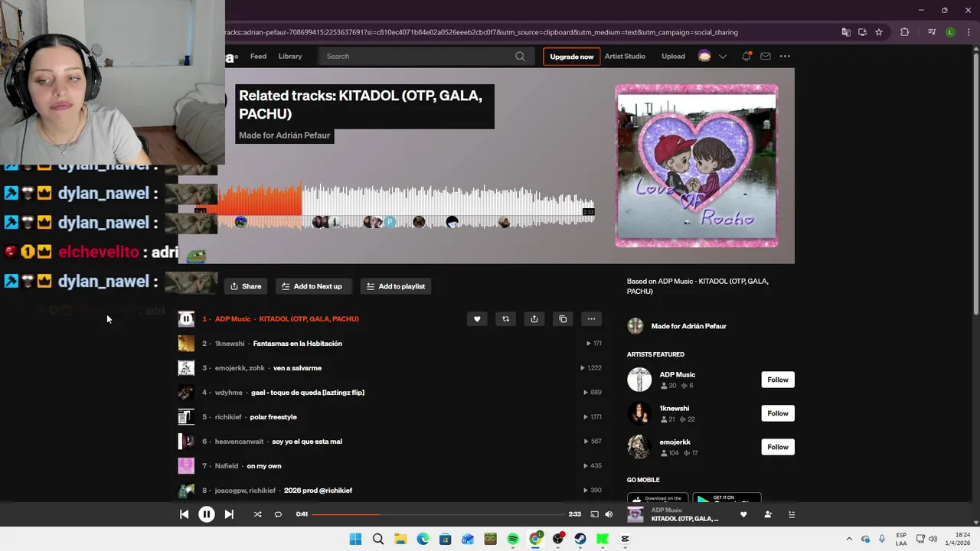Open the Nafield artist link
This screenshot has width=980, height=551.
[x=227, y=466]
